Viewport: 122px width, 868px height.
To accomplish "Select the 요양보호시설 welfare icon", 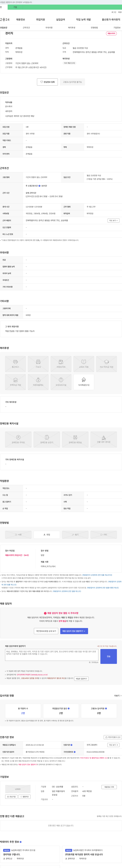I will [61, 382].
